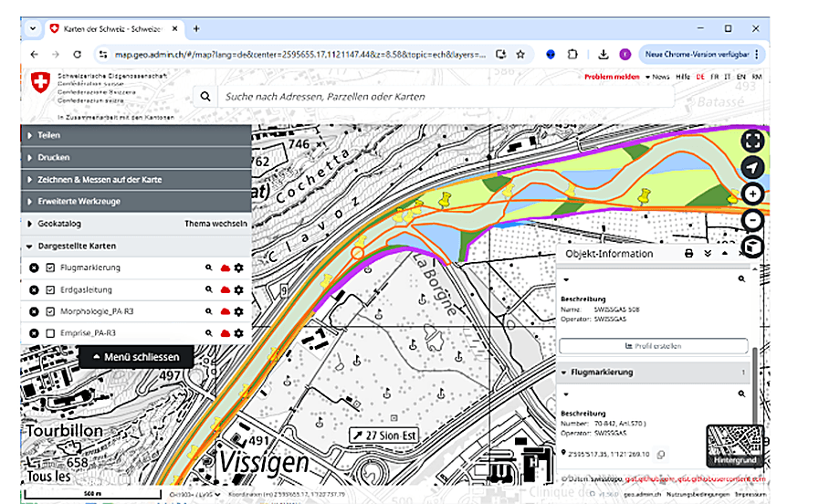Remove the Flugmarkierung layer via its X icon
819x504 pixels.
34,268
